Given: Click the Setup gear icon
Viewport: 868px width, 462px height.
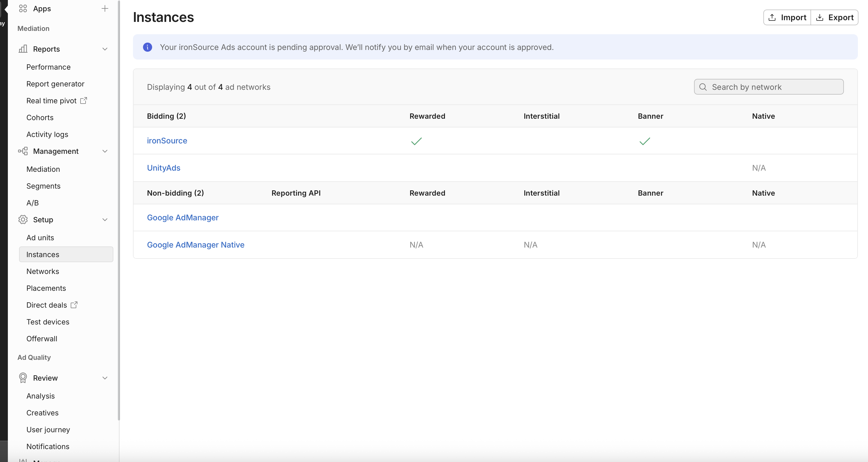Looking at the screenshot, I should click(x=23, y=219).
